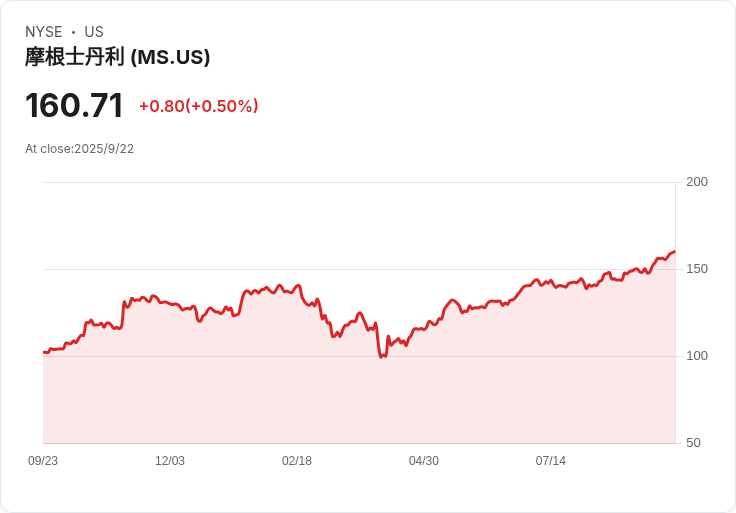Viewport: 736px width, 513px height.
Task: Click the 100 label on price axis
Action: [x=697, y=356]
